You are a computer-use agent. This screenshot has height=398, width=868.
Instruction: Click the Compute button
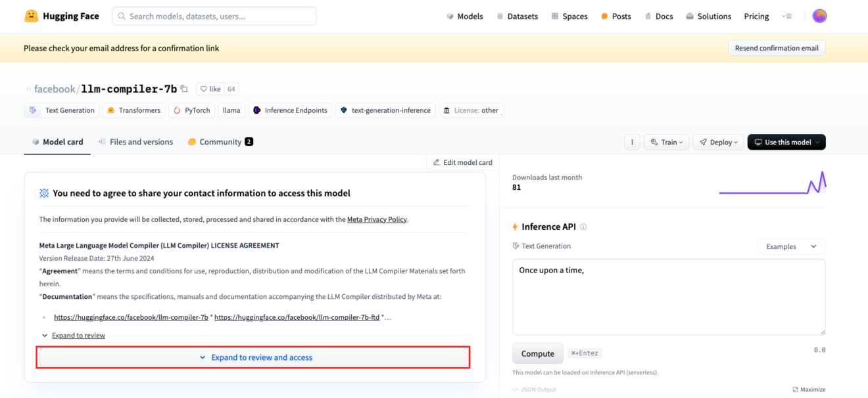[x=538, y=353]
